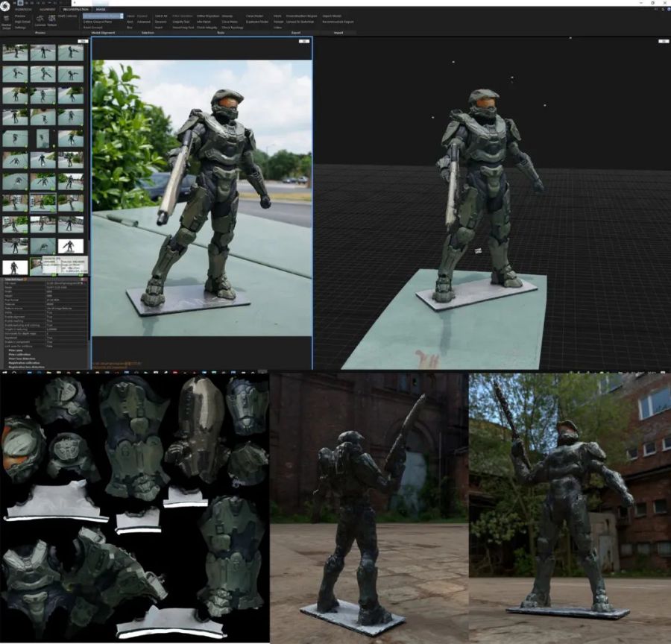Click Close Holes tool
The width and height of the screenshot is (671, 644).
(230, 22)
